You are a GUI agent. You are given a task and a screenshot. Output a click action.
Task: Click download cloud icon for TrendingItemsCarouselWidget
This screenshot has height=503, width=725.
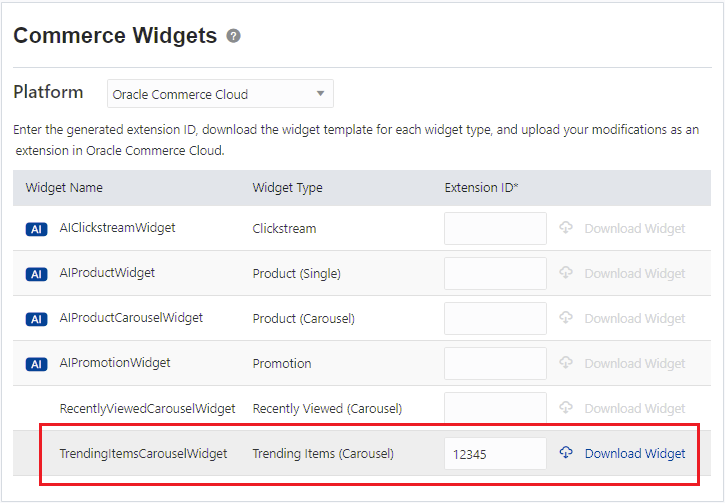coord(566,453)
